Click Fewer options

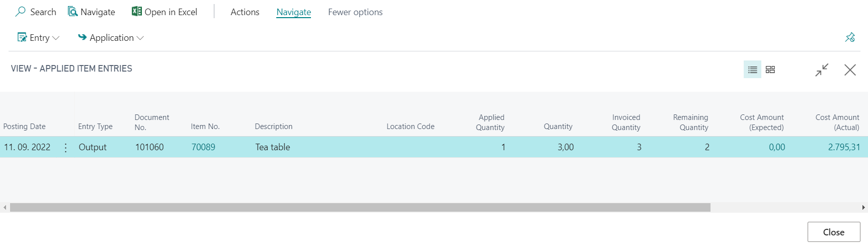[x=355, y=12]
